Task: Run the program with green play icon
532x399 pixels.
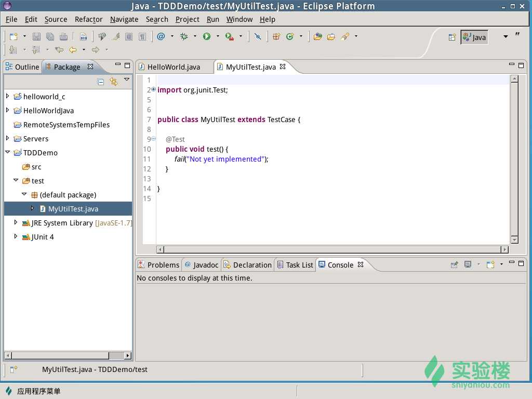Action: pos(207,36)
